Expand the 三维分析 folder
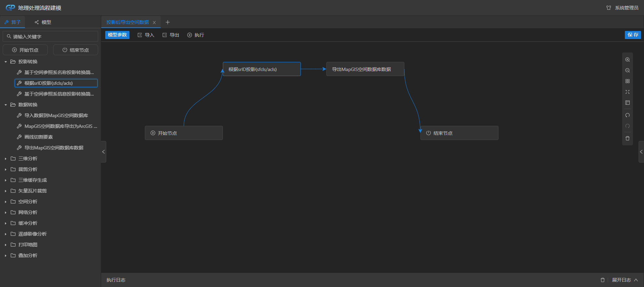Screen dimensions: 644x287 pyautogui.click(x=6, y=159)
